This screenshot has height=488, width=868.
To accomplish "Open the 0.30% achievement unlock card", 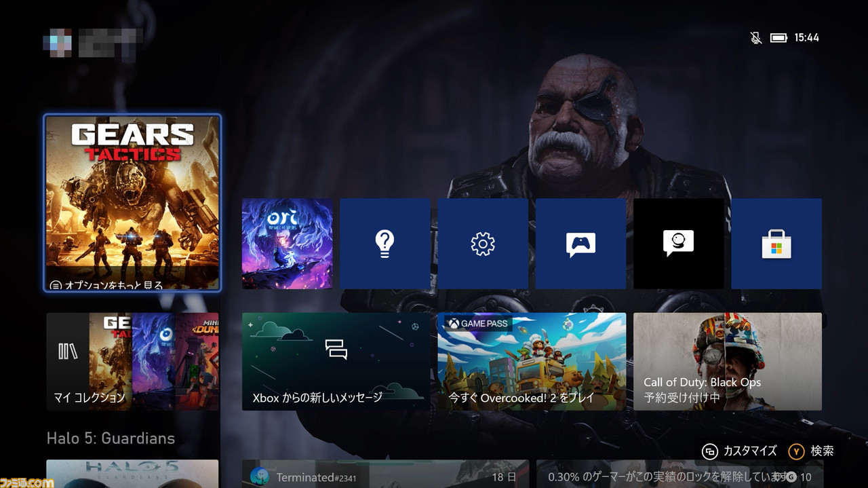I will pyautogui.click(x=679, y=474).
